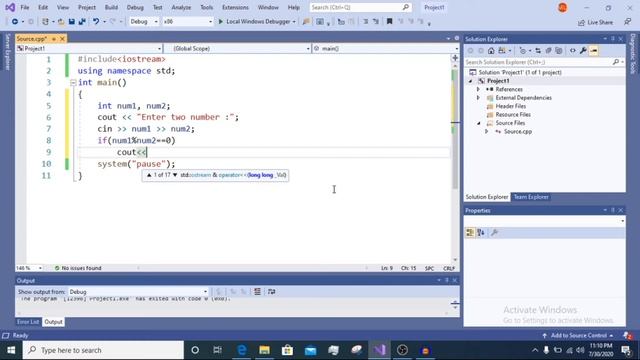Open the Extensions menu
640x360 pixels.
235,7
